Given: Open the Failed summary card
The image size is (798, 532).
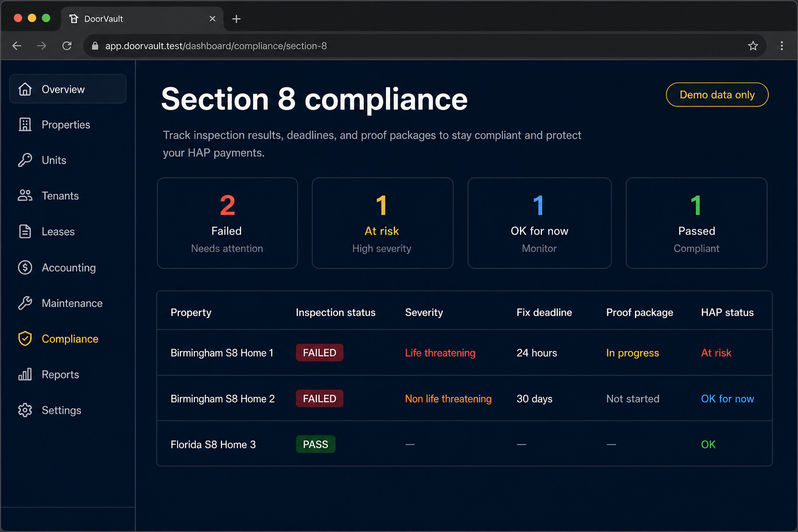Looking at the screenshot, I should 228,223.
